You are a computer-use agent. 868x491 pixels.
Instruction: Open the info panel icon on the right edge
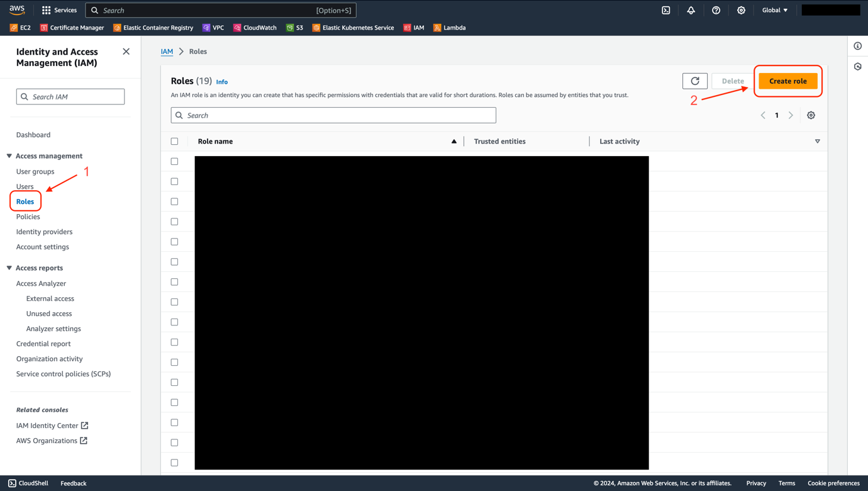858,46
